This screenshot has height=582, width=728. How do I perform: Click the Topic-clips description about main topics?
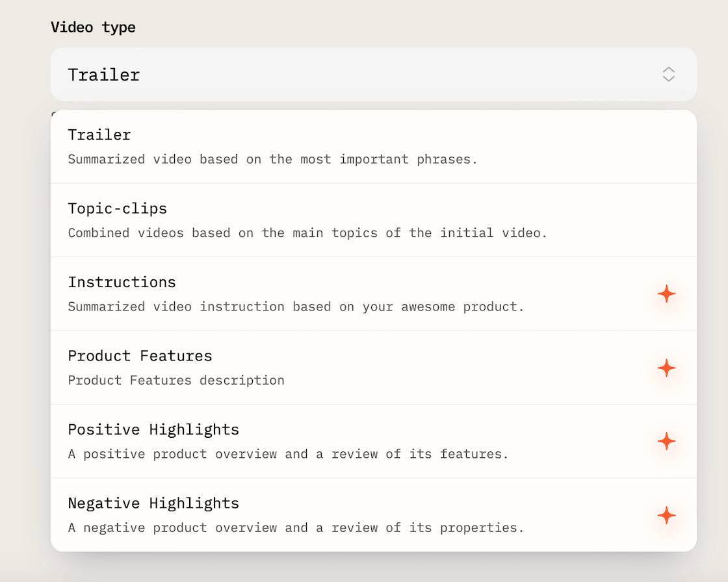coord(307,233)
